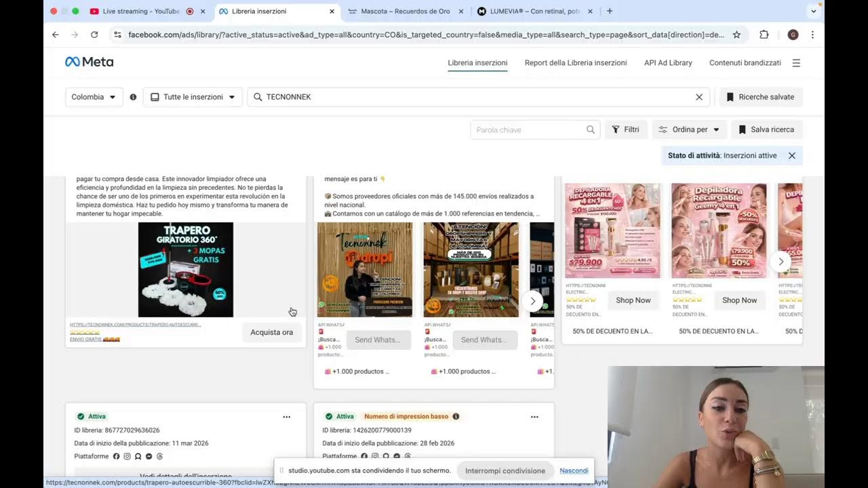Click Send WhatsApp on warehouse Atención card
Image resolution: width=868 pixels, height=488 pixels.
pos(484,340)
